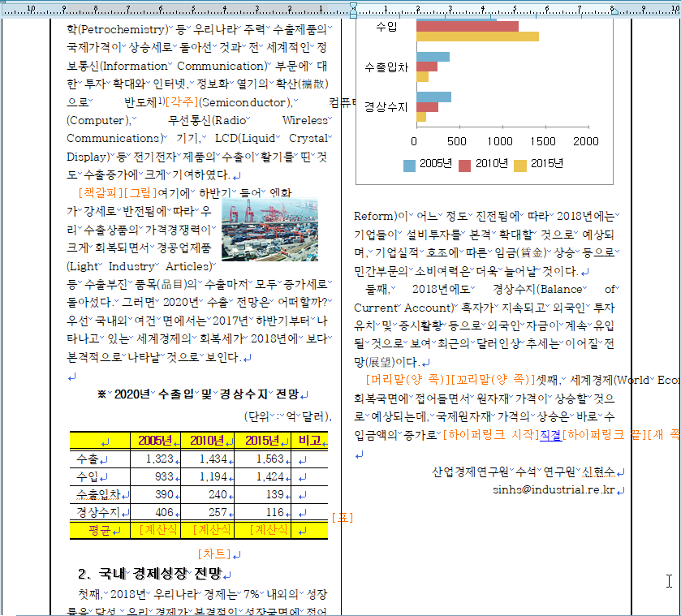
Task: Select the blue 2005년 bar for 수출입차
Action: [433, 57]
